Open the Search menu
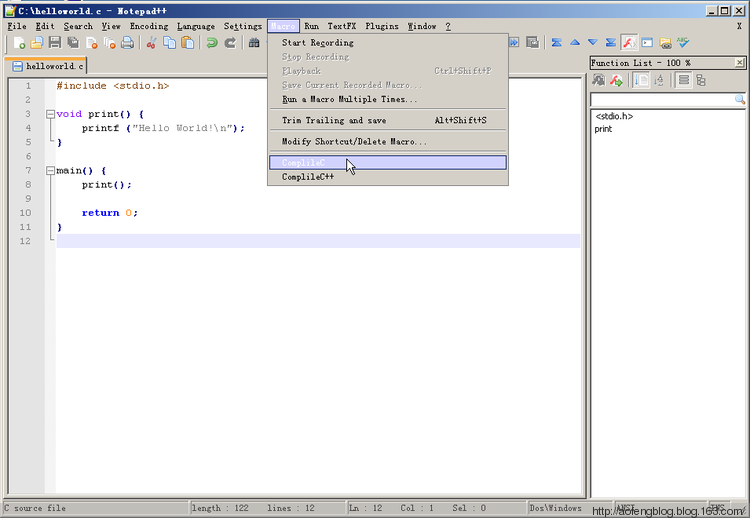The width and height of the screenshot is (750, 518). point(78,26)
